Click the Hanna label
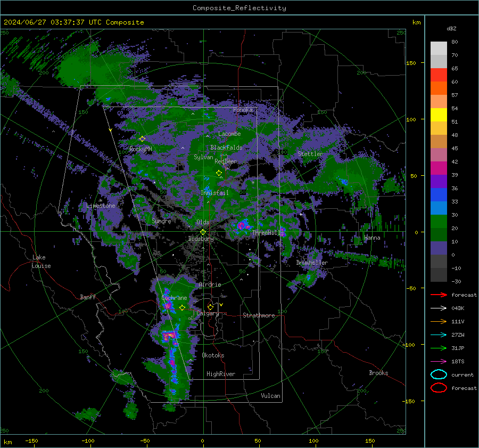Screen dimensions: 479x448 click(x=372, y=238)
